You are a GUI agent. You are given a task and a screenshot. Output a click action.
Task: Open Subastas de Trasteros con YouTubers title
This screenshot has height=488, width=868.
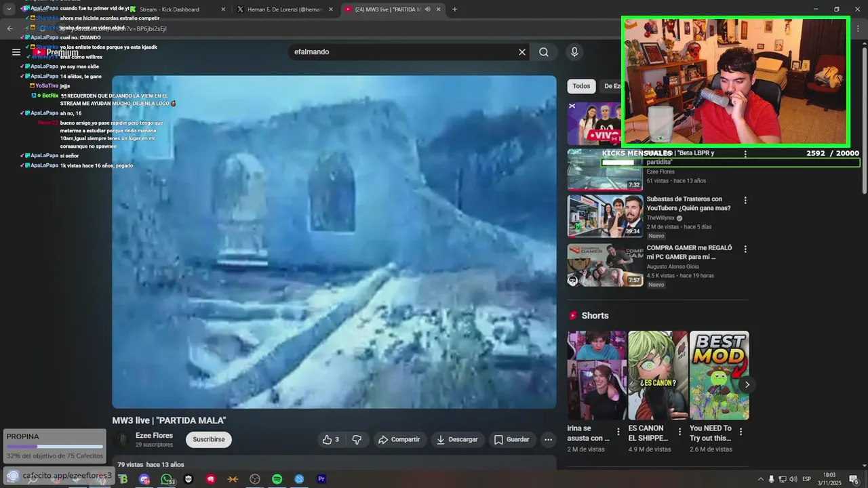(688, 203)
